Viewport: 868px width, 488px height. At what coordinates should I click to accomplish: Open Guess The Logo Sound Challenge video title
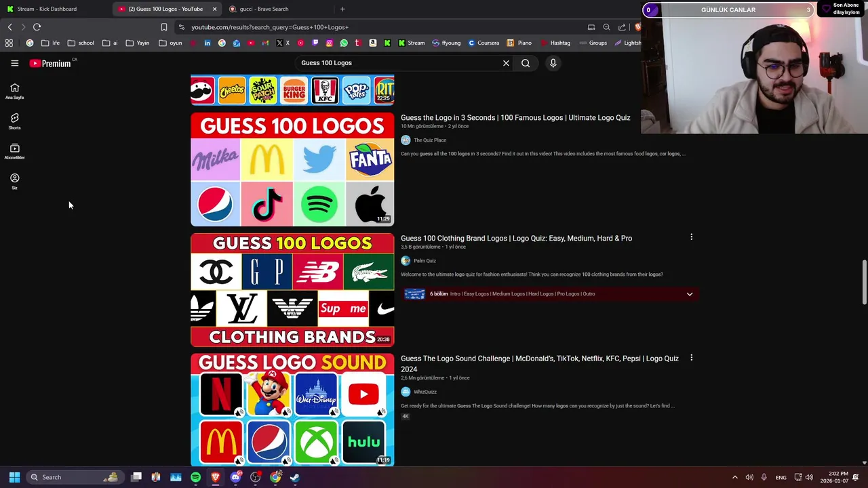pyautogui.click(x=540, y=364)
